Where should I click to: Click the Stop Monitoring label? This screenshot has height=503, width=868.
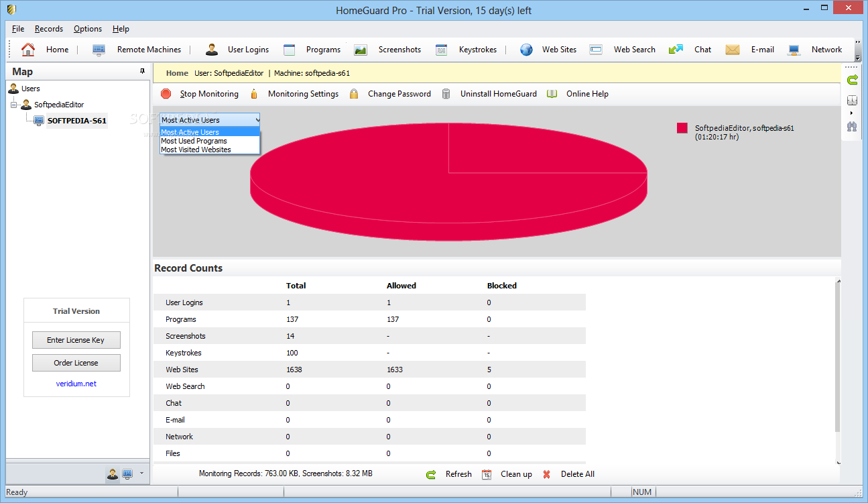[209, 94]
